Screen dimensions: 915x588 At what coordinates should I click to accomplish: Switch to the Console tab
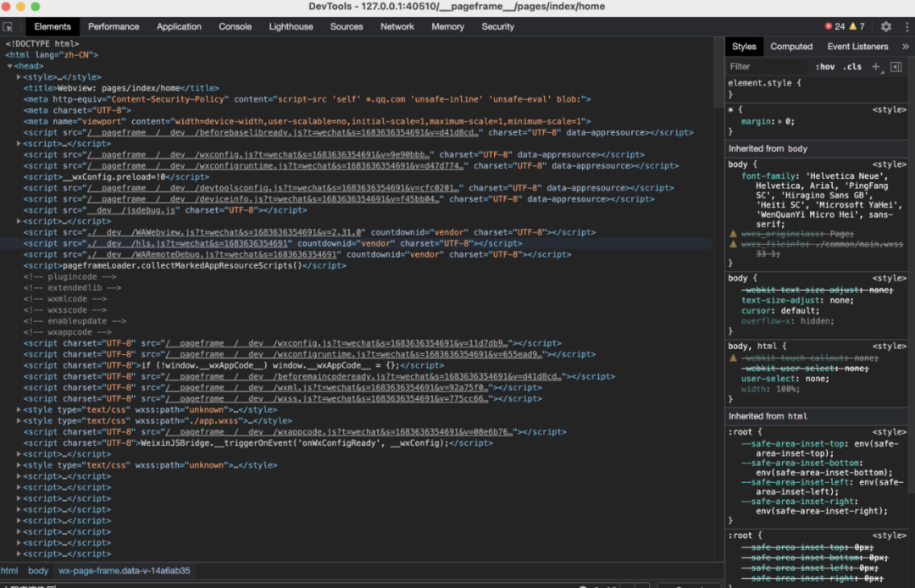pyautogui.click(x=236, y=26)
